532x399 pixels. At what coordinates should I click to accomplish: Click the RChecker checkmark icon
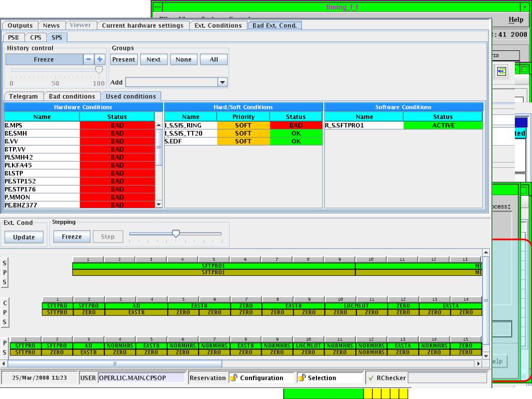pos(371,378)
